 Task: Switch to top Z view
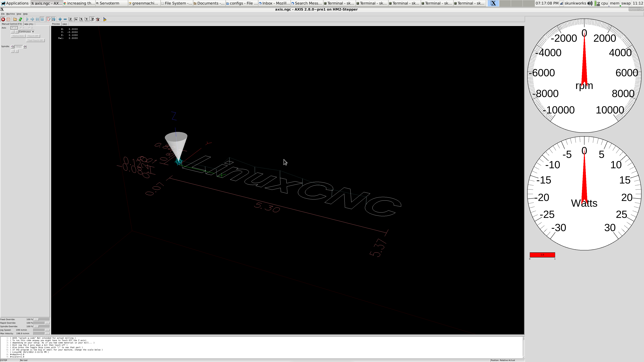click(x=70, y=19)
